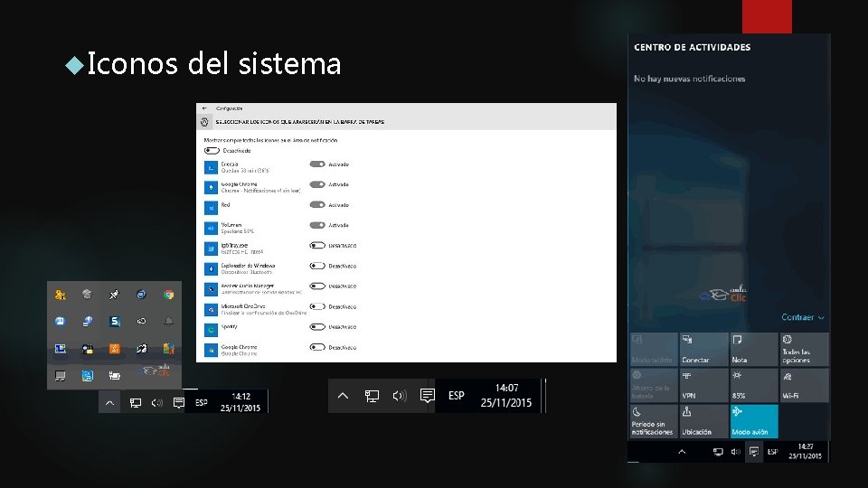The width and height of the screenshot is (868, 488).
Task: Toggle the Wi-Fi quick action tile
Action: tap(804, 385)
